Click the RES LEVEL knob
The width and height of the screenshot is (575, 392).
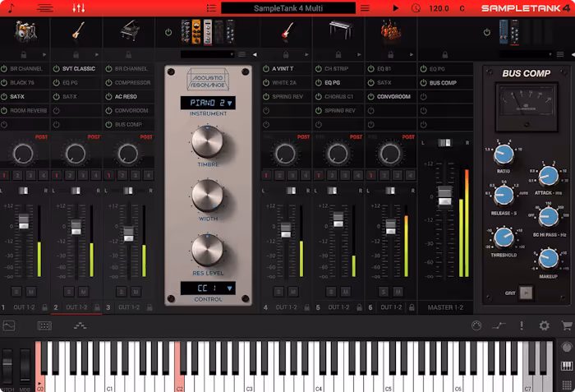click(208, 251)
